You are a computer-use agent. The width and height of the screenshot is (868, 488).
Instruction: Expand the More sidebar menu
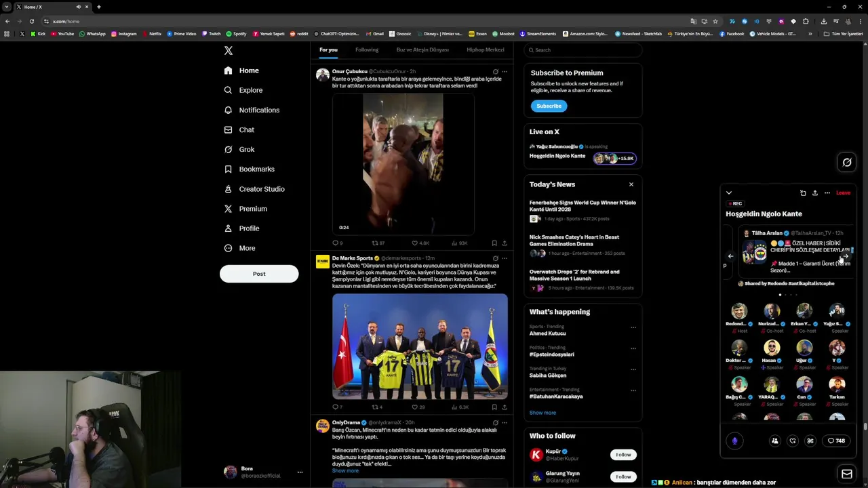tap(239, 248)
